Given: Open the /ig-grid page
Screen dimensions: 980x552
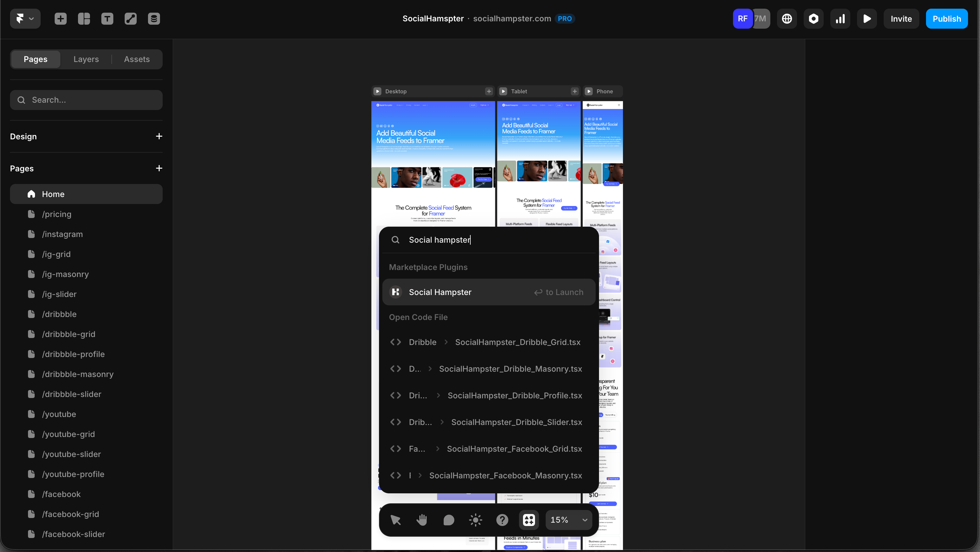Looking at the screenshot, I should pyautogui.click(x=86, y=254).
